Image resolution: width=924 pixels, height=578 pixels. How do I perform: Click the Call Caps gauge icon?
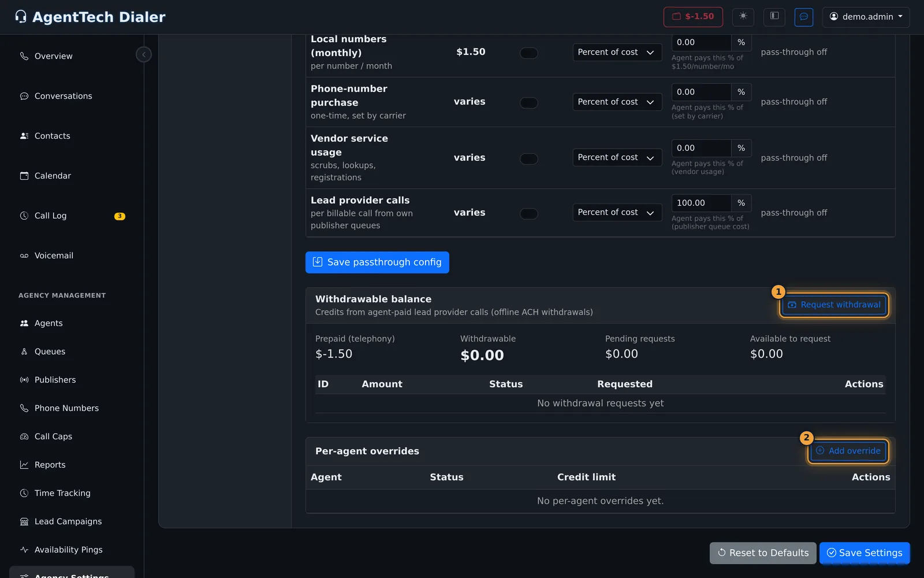[x=24, y=436]
